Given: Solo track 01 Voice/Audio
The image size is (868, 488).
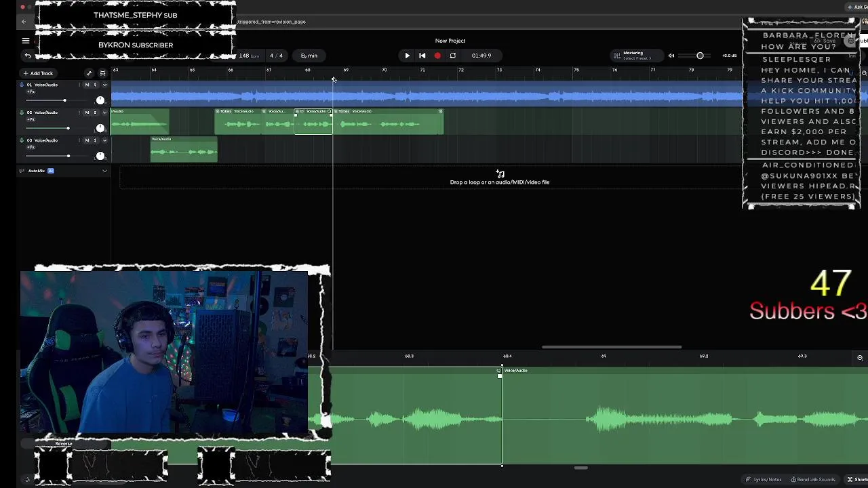Looking at the screenshot, I should pos(95,85).
